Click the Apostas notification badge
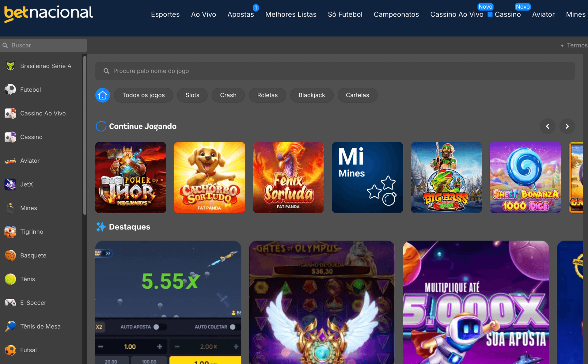This screenshot has width=588, height=364. coord(256,7)
